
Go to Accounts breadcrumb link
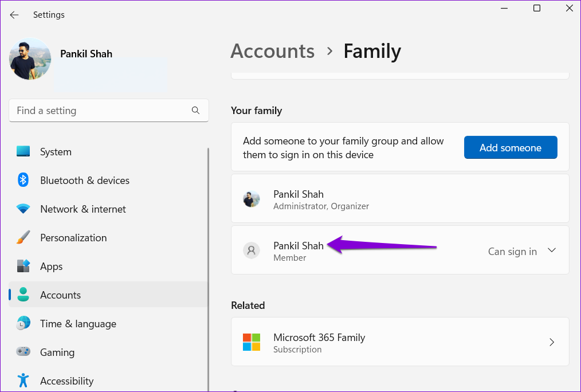click(272, 51)
